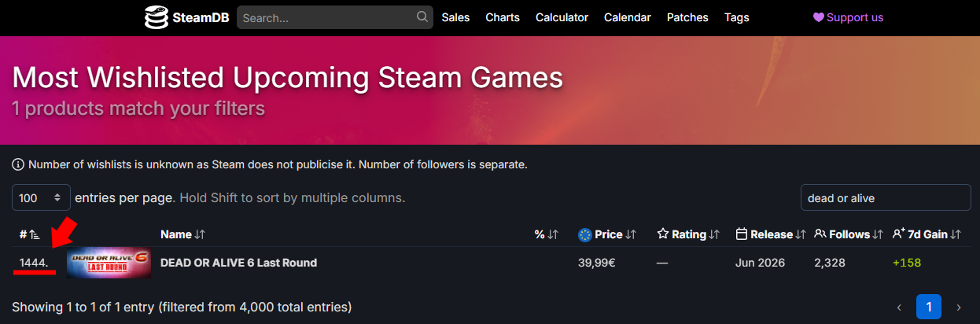Screen dimensions: 980x324
Task: Open the Calculator menu item
Action: pyautogui.click(x=562, y=17)
